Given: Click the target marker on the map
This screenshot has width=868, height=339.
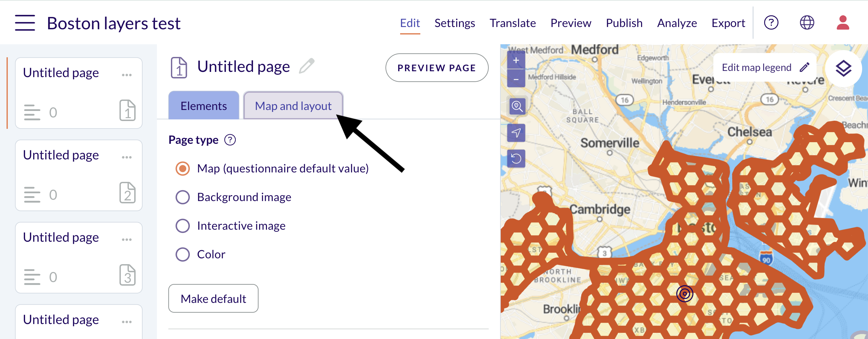Looking at the screenshot, I should click(x=685, y=293).
